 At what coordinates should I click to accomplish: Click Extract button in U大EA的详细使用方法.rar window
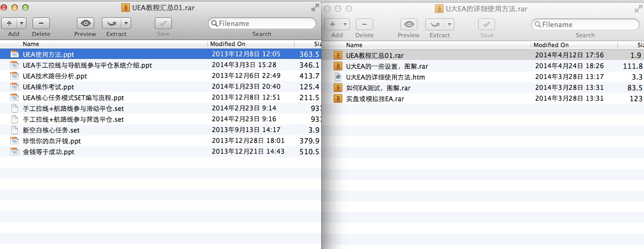pos(435,24)
